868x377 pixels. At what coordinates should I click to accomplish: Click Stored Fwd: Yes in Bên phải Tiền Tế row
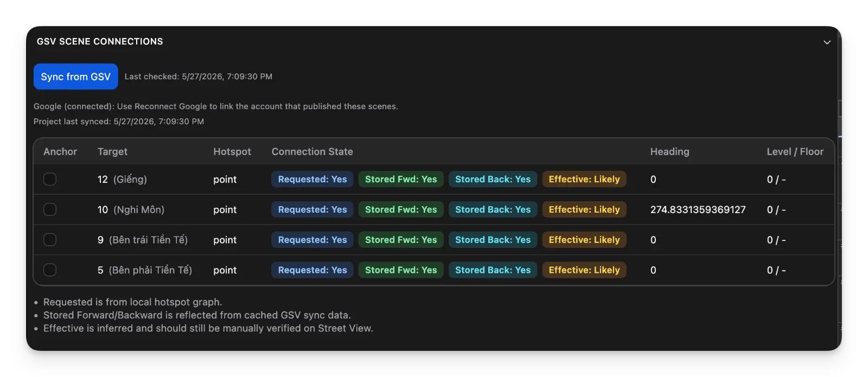coord(401,270)
